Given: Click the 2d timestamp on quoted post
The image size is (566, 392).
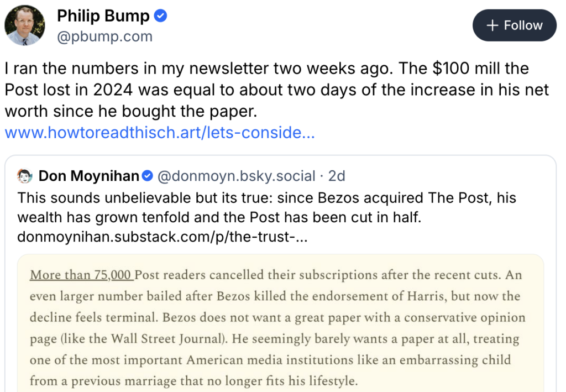Looking at the screenshot, I should (337, 176).
